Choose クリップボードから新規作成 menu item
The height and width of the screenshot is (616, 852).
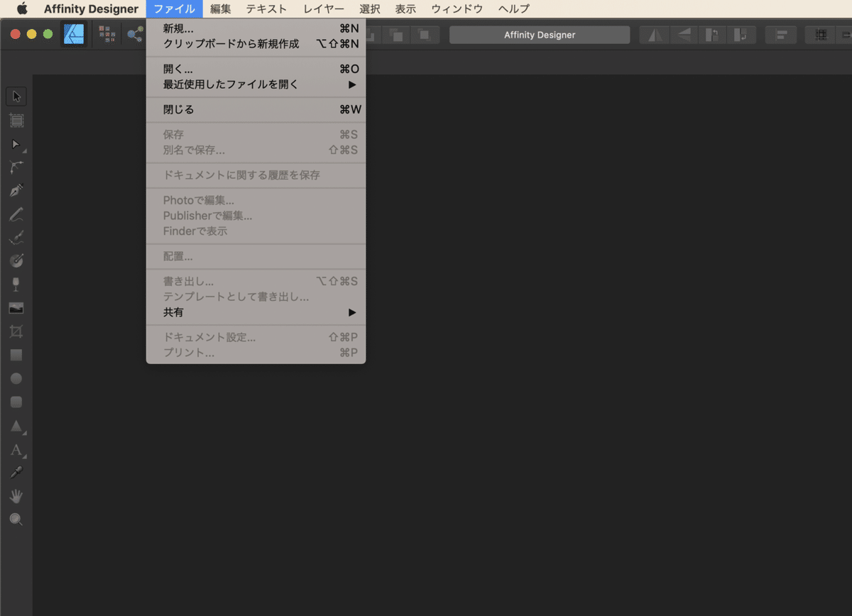(256, 44)
